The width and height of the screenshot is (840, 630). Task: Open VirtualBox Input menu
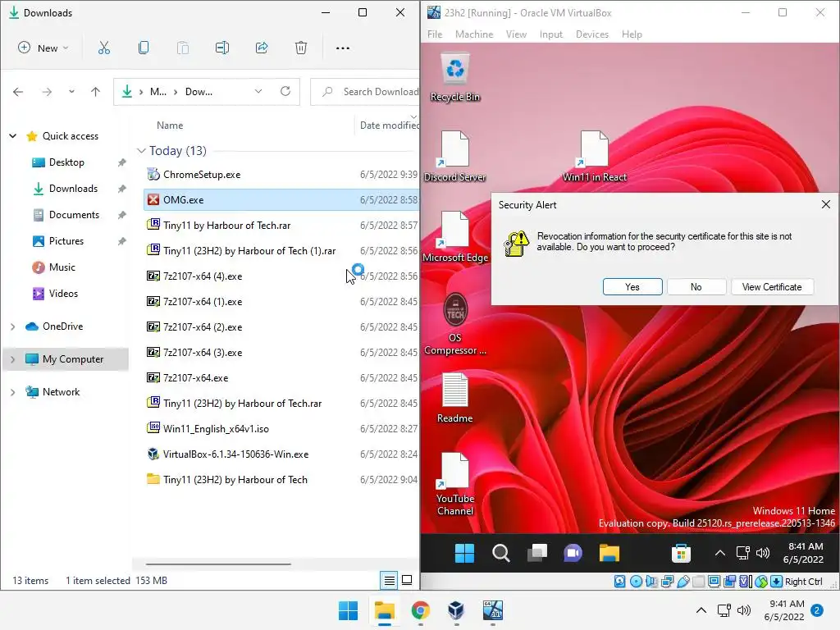(x=550, y=34)
